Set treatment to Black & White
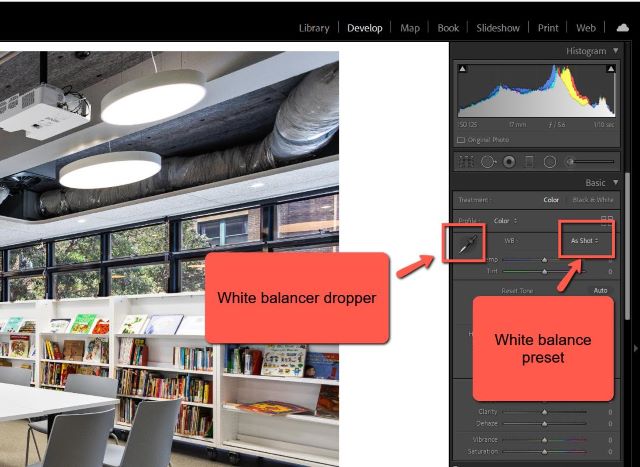This screenshot has height=467, width=640. (x=591, y=200)
